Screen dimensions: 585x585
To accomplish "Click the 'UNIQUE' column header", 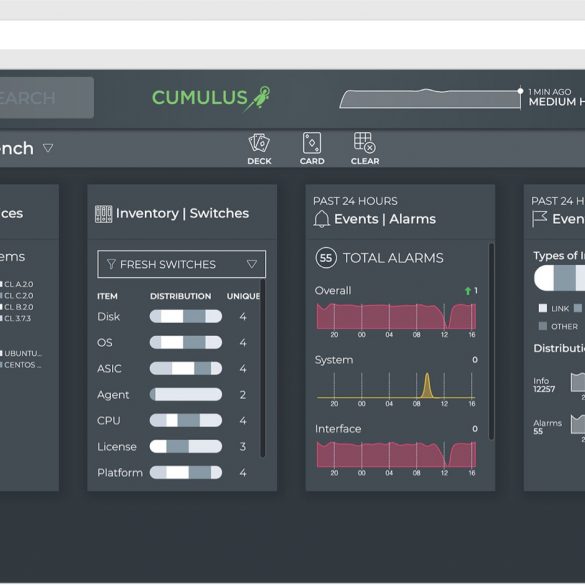I will click(243, 296).
